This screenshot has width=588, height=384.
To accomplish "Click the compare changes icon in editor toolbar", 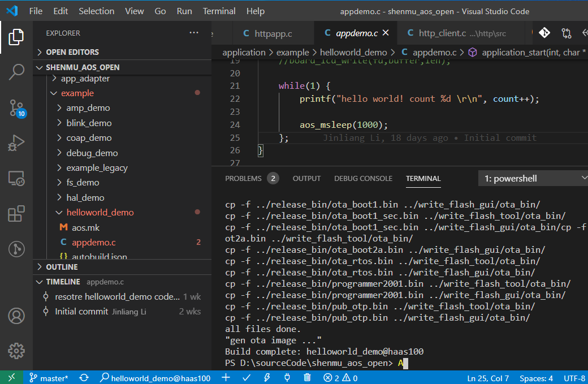I will [567, 33].
